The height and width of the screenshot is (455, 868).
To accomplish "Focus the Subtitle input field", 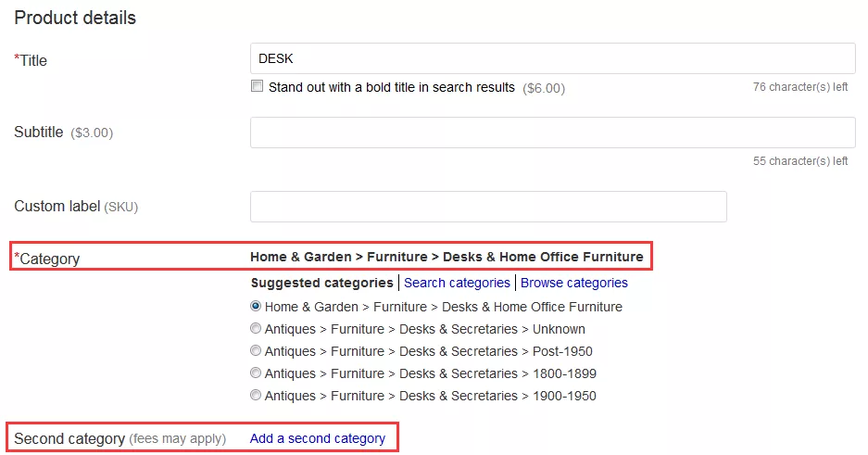I will (552, 133).
